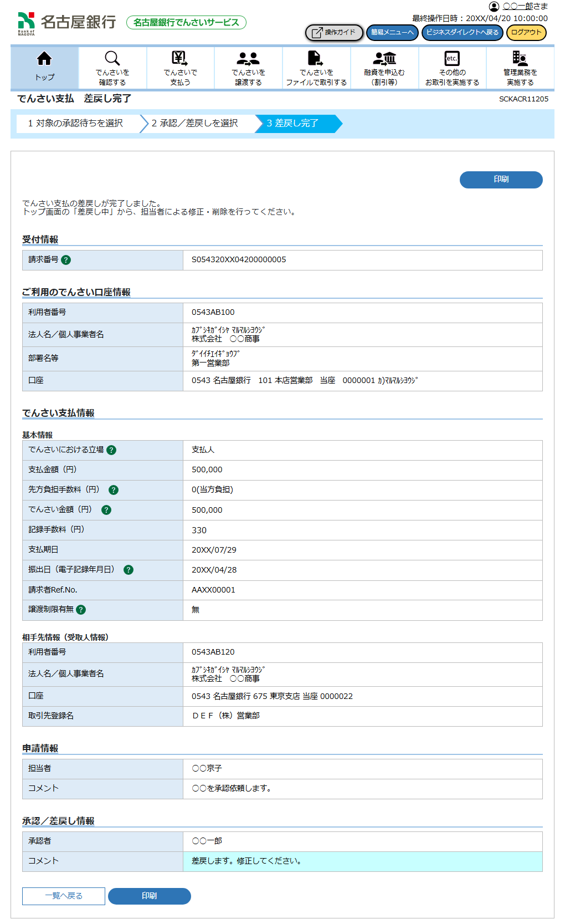Return to ビジネスダイレクト

coord(463,33)
